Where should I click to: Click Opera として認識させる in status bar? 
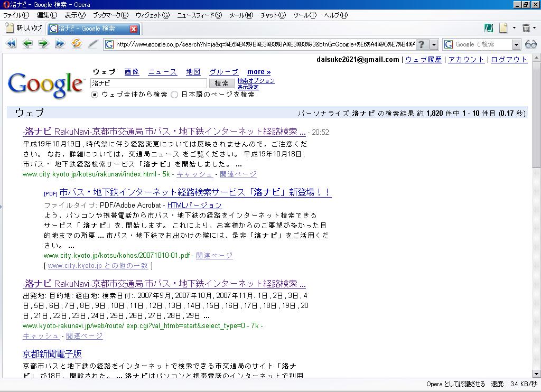coord(455,384)
